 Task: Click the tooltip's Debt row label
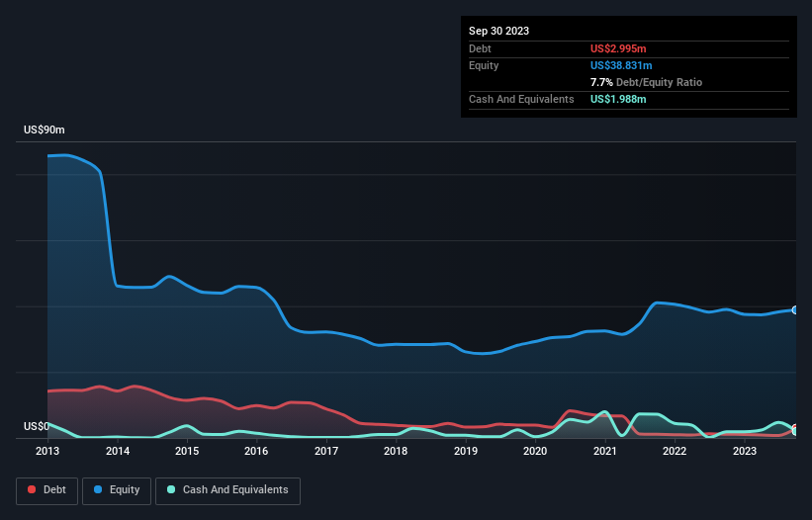tap(480, 48)
